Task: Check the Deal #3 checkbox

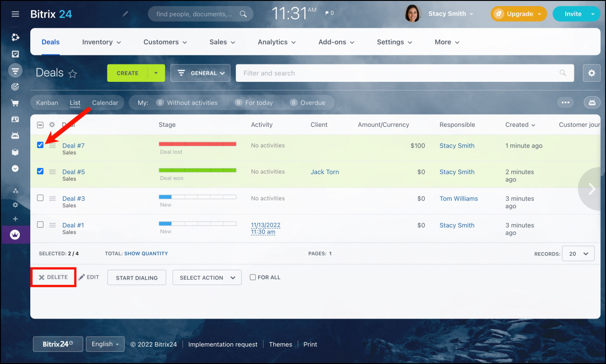Action: pyautogui.click(x=40, y=198)
